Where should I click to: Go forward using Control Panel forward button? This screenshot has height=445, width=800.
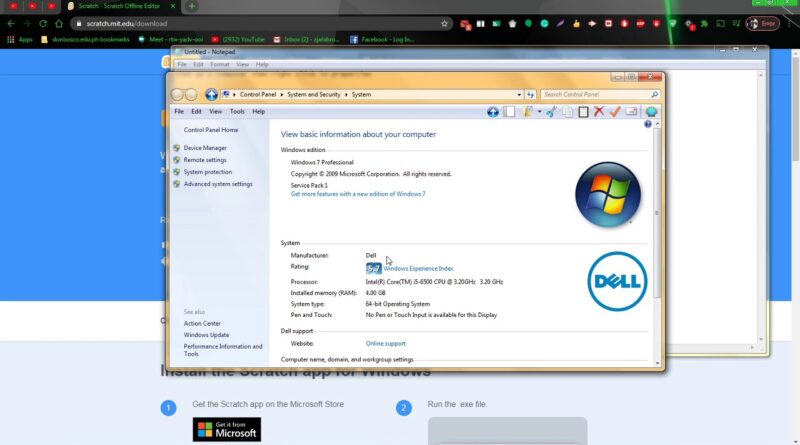click(191, 94)
